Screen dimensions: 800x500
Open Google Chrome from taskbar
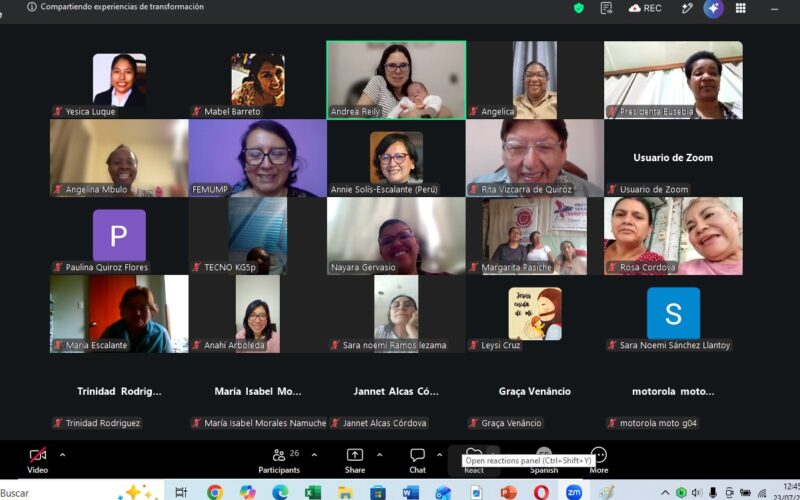pyautogui.click(x=215, y=492)
